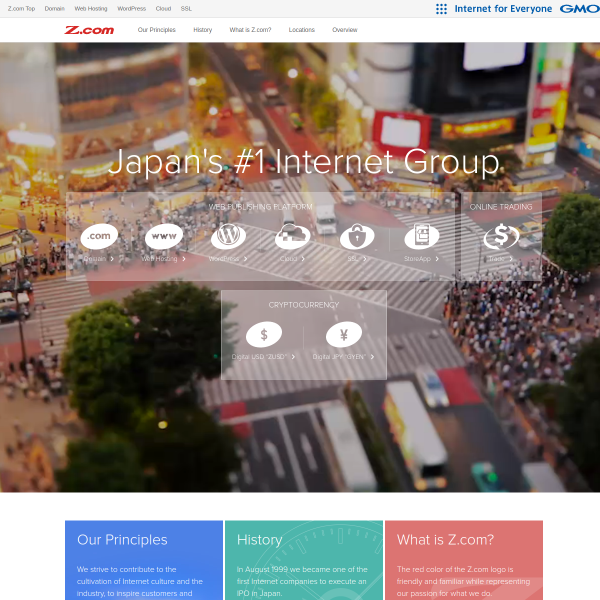Screen dimensions: 600x600
Task: Click the CRYPTOCURRENCY heading
Action: pyautogui.click(x=304, y=305)
